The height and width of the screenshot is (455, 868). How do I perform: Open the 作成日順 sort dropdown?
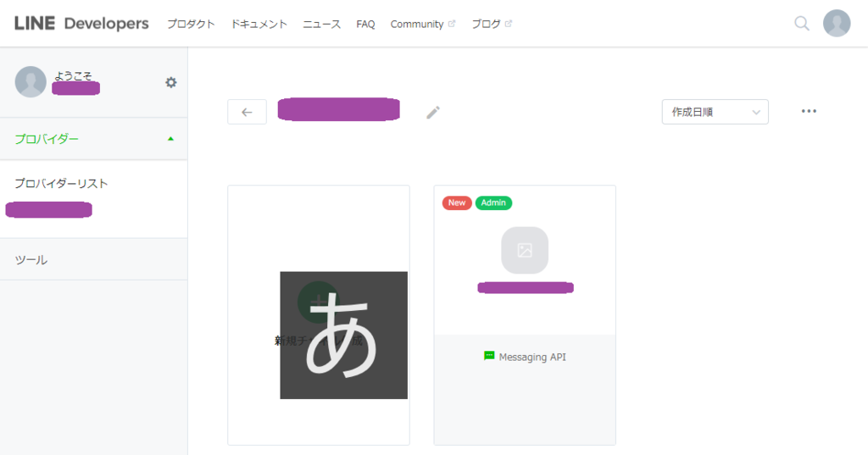click(715, 112)
